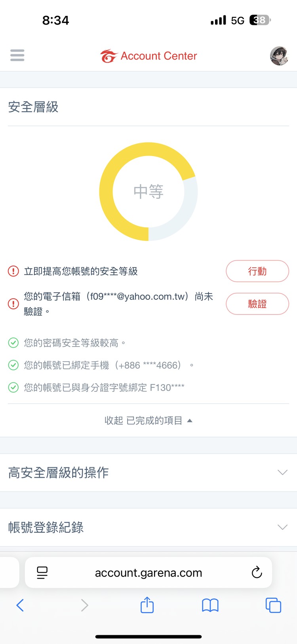Go back with Safari back arrow
The width and height of the screenshot is (297, 644).
tap(20, 605)
